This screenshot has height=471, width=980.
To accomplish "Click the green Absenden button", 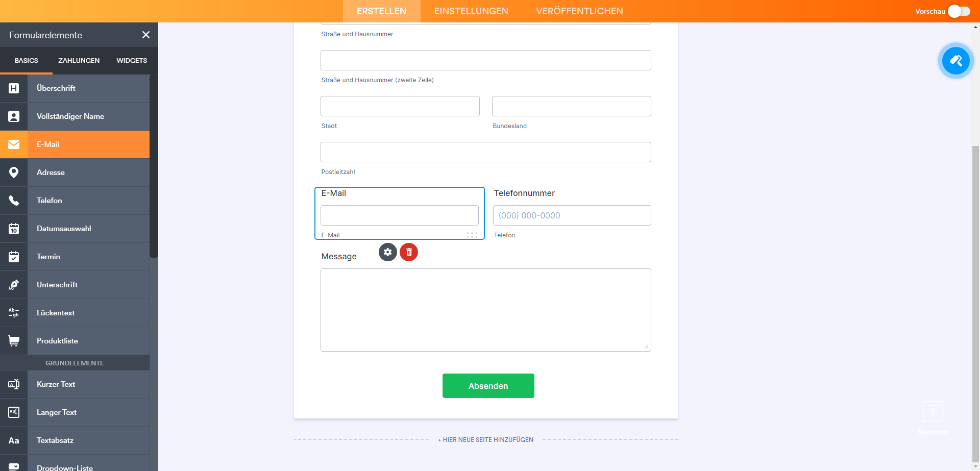I will pyautogui.click(x=488, y=386).
